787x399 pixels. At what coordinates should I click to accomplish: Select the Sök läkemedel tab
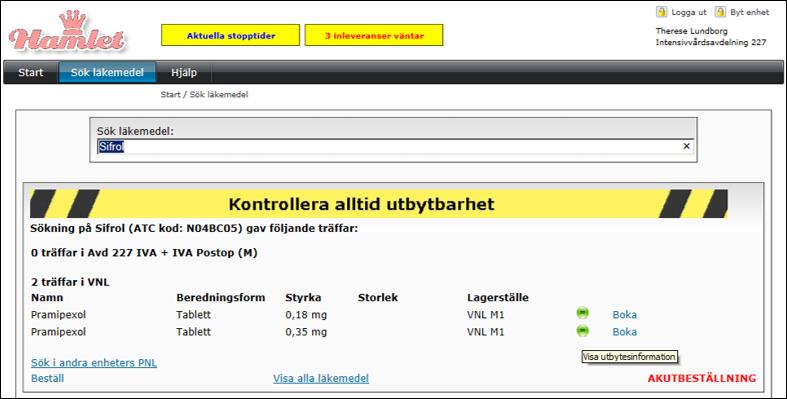tap(107, 72)
